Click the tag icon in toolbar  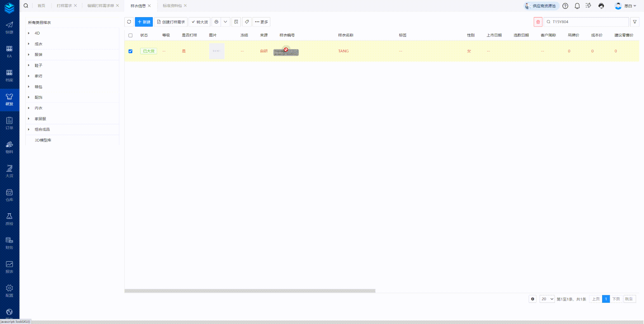(x=247, y=22)
